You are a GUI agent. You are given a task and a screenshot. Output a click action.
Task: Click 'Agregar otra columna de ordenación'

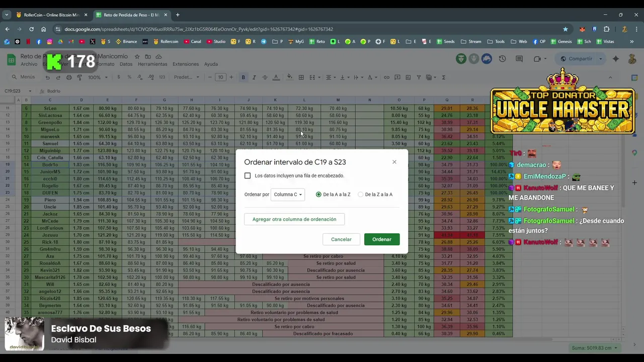coord(294,219)
